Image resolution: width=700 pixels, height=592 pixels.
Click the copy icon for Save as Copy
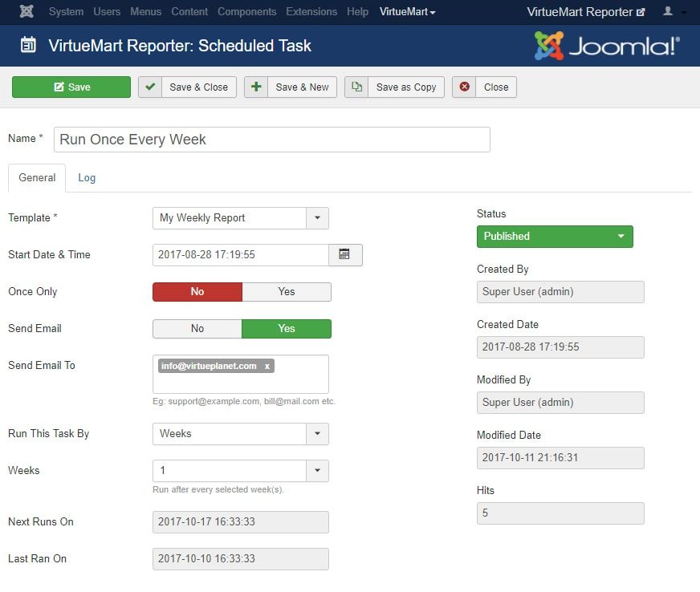click(x=356, y=87)
